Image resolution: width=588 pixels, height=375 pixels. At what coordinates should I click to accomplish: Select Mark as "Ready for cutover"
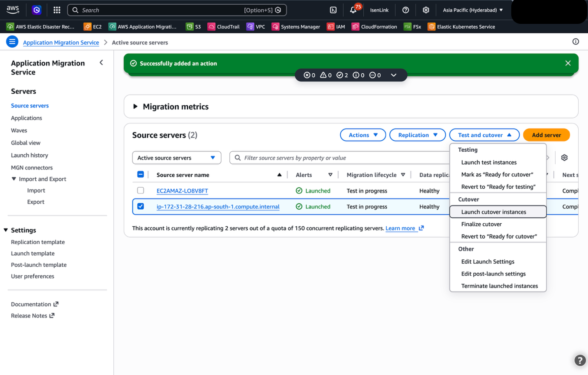tap(498, 174)
